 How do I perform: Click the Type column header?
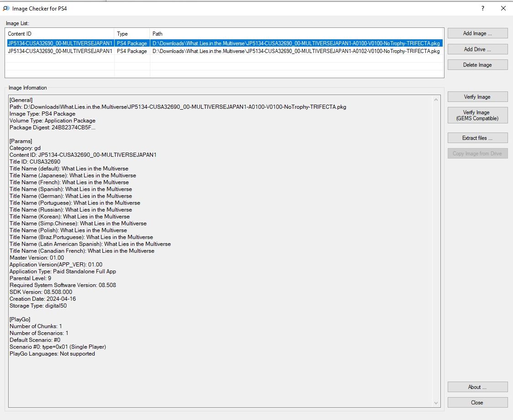pyautogui.click(x=132, y=34)
